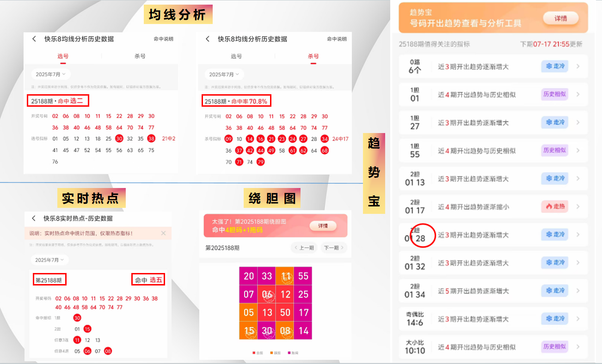
Task: Expand the 2025年7月 dropdown in 选号 panel
Action: click(x=51, y=74)
